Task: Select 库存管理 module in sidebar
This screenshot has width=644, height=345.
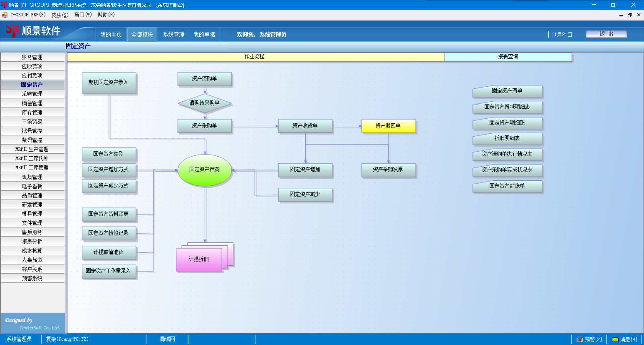Action: 32,113
